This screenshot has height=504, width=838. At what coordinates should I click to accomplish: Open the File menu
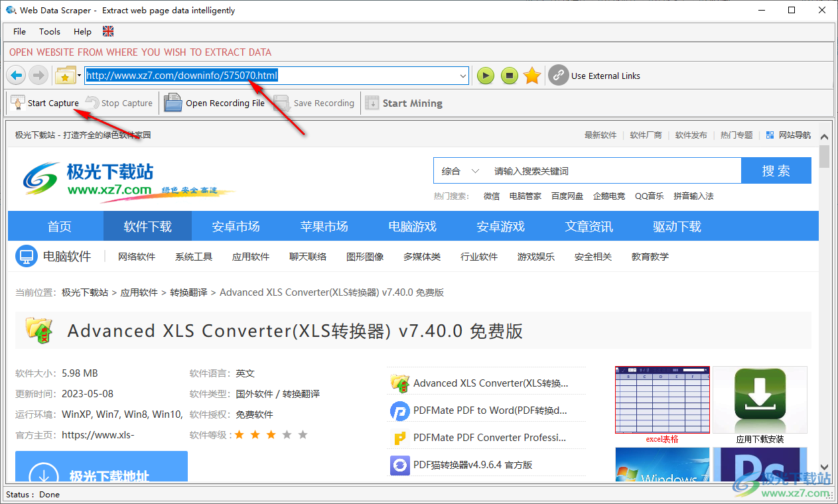20,31
